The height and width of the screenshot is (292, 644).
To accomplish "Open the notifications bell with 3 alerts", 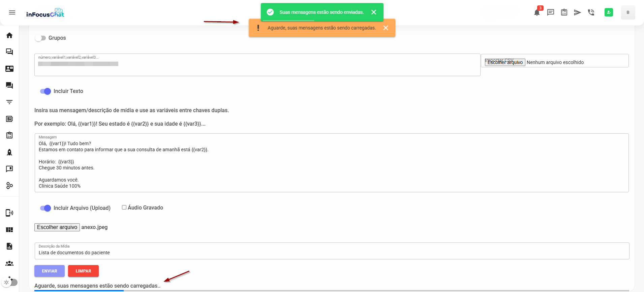I will (537, 12).
